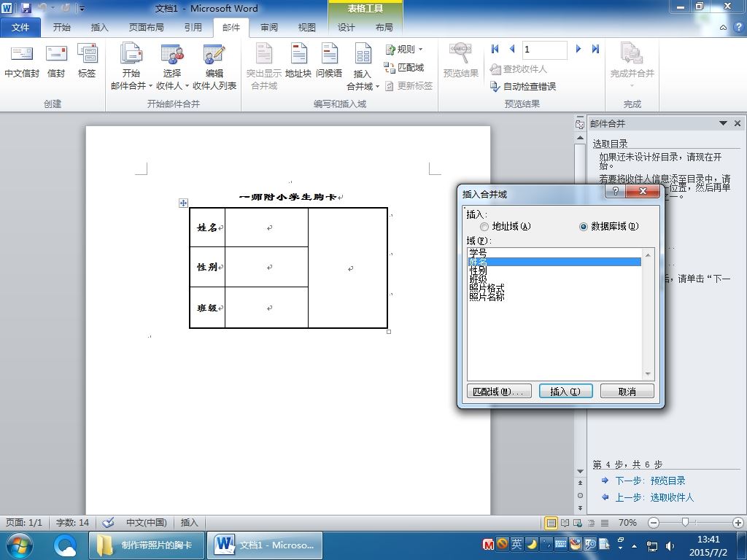The width and height of the screenshot is (747, 560).
Task: Select the 数据库域 radio button
Action: (584, 227)
